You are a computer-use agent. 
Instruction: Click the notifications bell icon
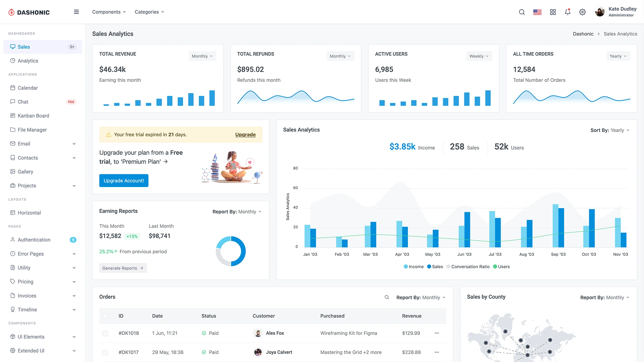pyautogui.click(x=568, y=12)
